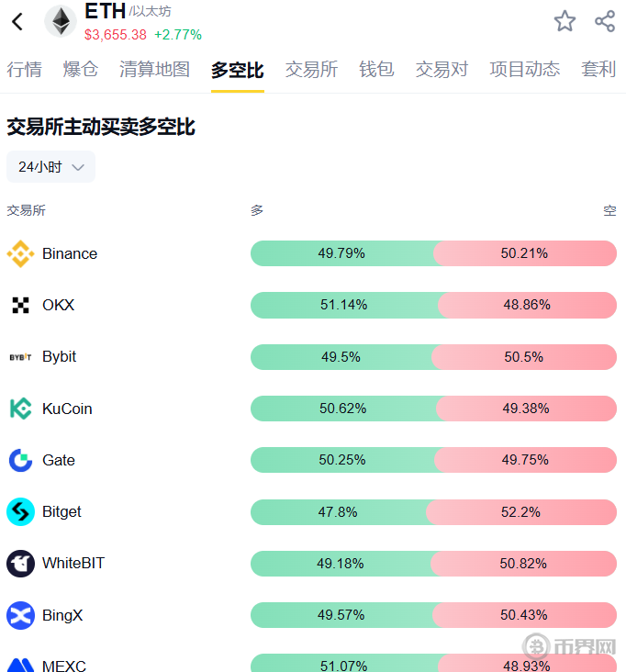Open the 钱包 tab
The image size is (626, 672).
pyautogui.click(x=376, y=70)
